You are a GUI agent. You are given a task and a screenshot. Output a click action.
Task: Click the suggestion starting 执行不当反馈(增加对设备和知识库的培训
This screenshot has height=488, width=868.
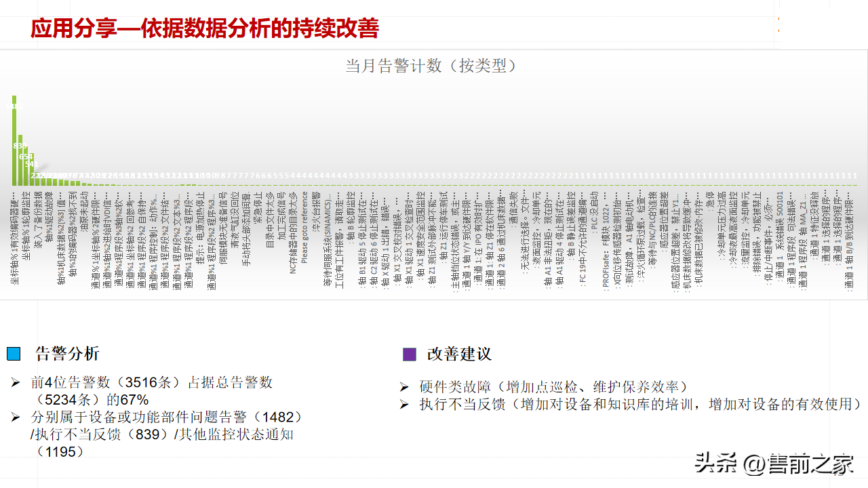640,404
